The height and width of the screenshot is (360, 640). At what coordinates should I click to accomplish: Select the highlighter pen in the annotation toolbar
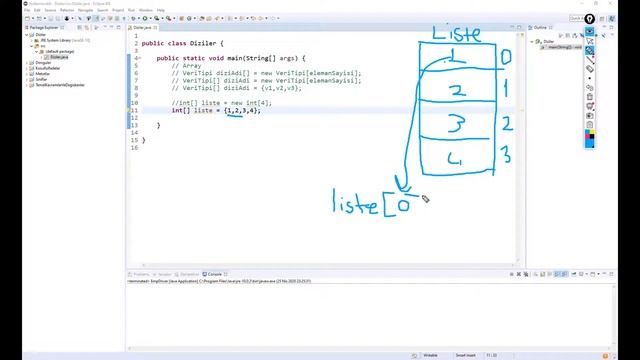click(x=589, y=50)
